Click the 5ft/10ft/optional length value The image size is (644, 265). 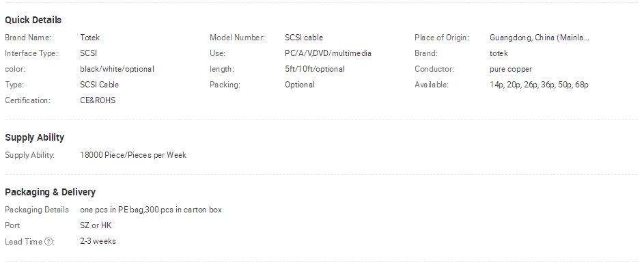pyautogui.click(x=315, y=69)
